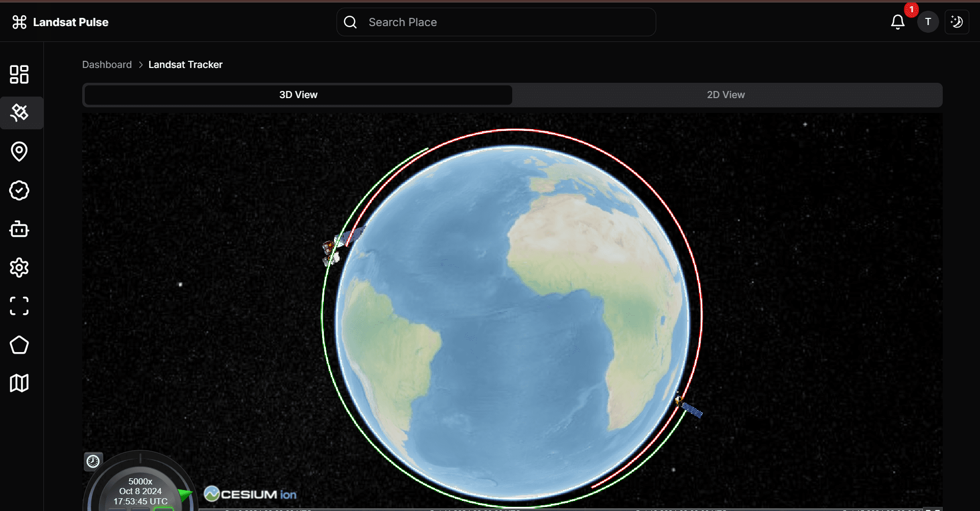Click Landsat Tracker breadcrumb text
This screenshot has height=511, width=980.
[x=185, y=65]
